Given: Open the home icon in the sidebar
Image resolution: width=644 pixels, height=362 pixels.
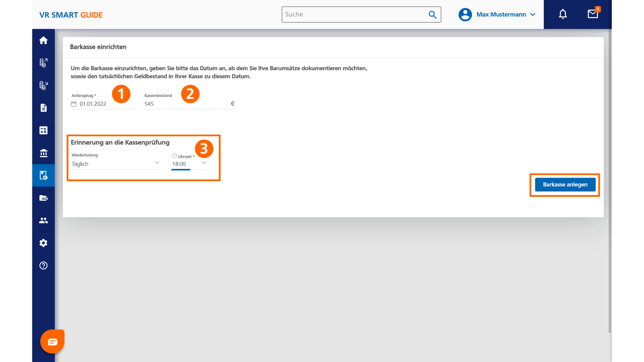Looking at the screenshot, I should click(x=43, y=41).
